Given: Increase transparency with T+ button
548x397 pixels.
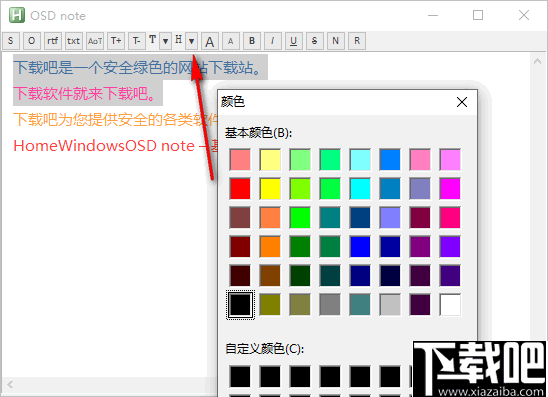Looking at the screenshot, I should 116,41.
